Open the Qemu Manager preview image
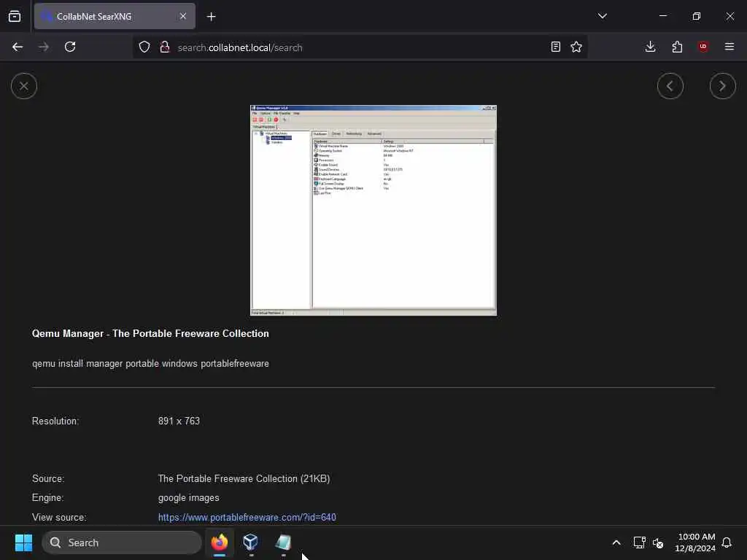This screenshot has width=747, height=560. coord(373,210)
